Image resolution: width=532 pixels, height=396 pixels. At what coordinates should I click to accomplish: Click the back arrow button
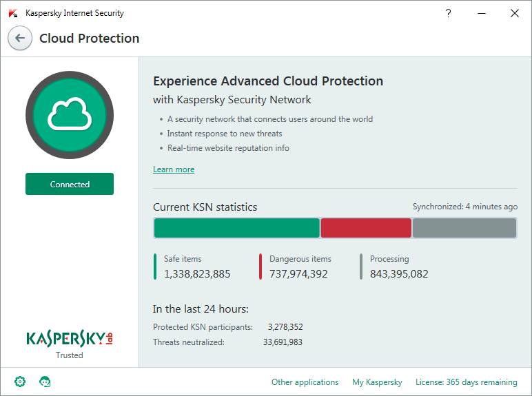pyautogui.click(x=19, y=39)
